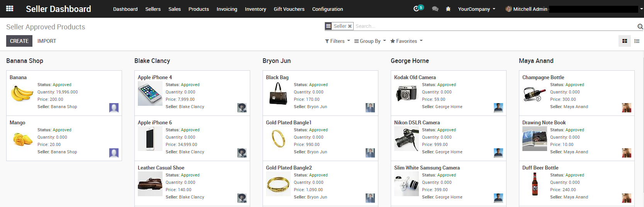Image resolution: width=644 pixels, height=207 pixels.
Task: Expand the Group By dropdown
Action: pyautogui.click(x=370, y=41)
